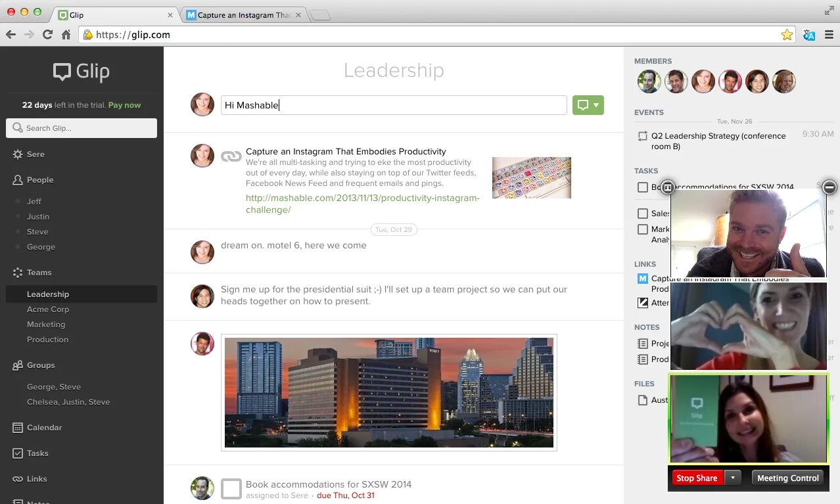Click the Groups icon in sidebar

(18, 365)
